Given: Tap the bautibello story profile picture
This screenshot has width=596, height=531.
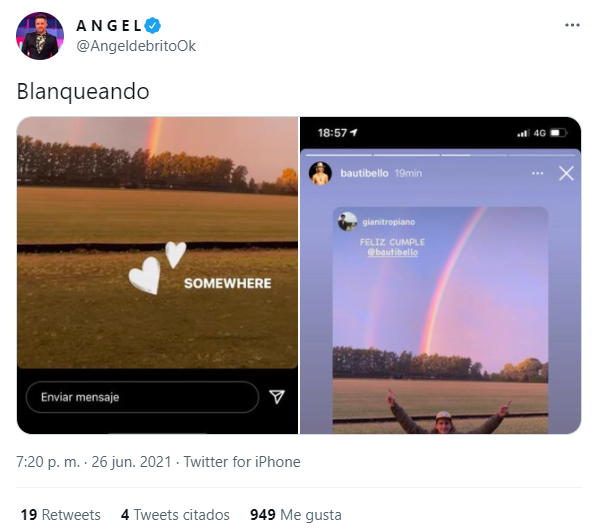Looking at the screenshot, I should (x=320, y=173).
